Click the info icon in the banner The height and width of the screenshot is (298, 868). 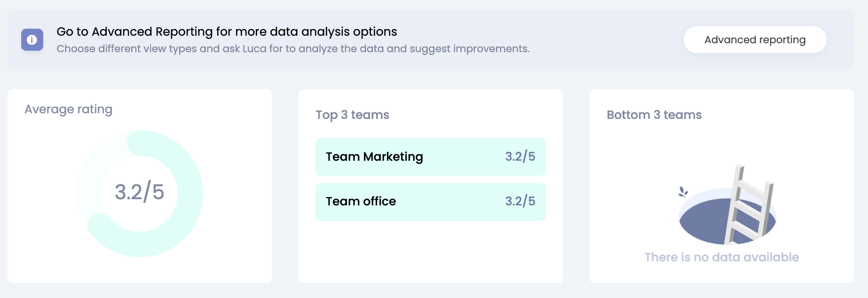tap(32, 40)
